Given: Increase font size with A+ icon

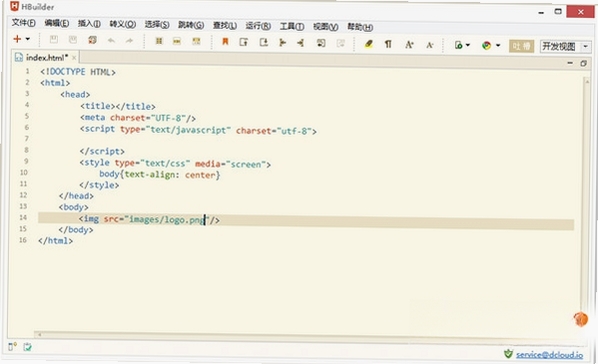Looking at the screenshot, I should click(x=409, y=45).
